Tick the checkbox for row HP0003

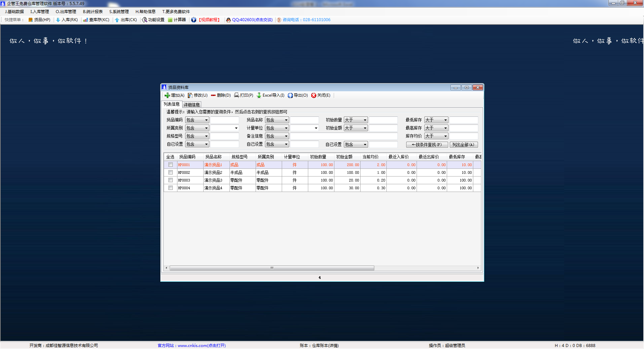(170, 180)
